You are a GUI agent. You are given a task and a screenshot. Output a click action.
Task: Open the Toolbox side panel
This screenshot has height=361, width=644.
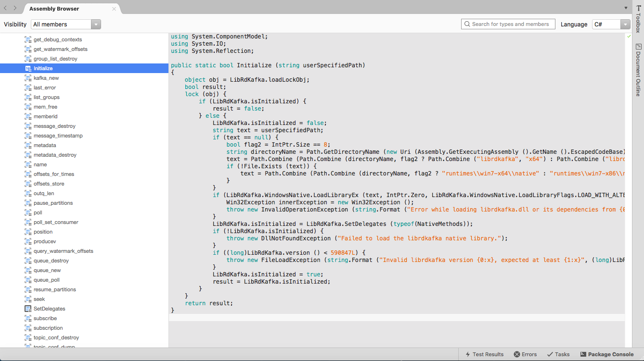(x=638, y=19)
